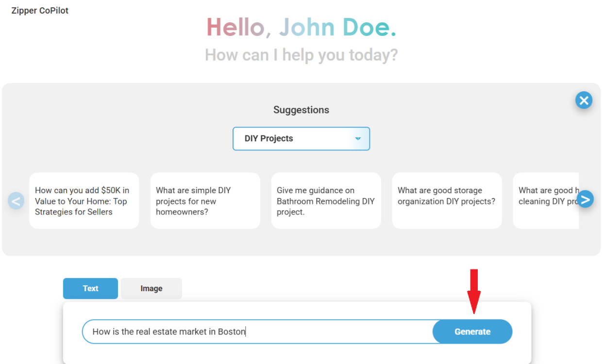Click the Suggestions heading
Viewport: 605px width, 364px height.
pos(301,110)
